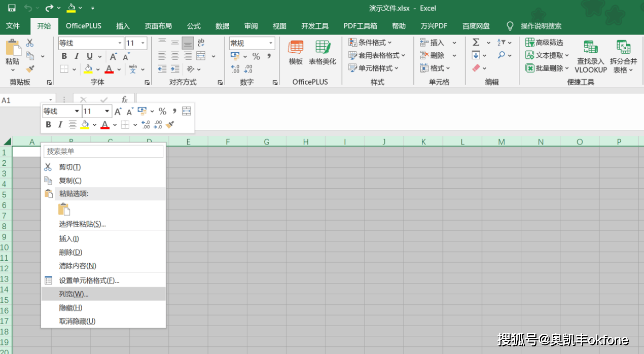644x354 pixels.
Task: Choose 列宽(W)... from the context menu
Action: (x=74, y=294)
